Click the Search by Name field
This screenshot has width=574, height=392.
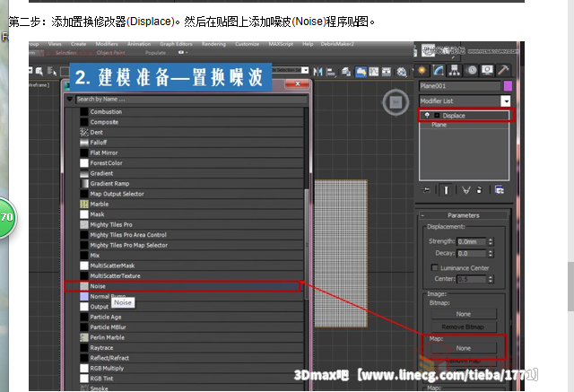point(191,99)
